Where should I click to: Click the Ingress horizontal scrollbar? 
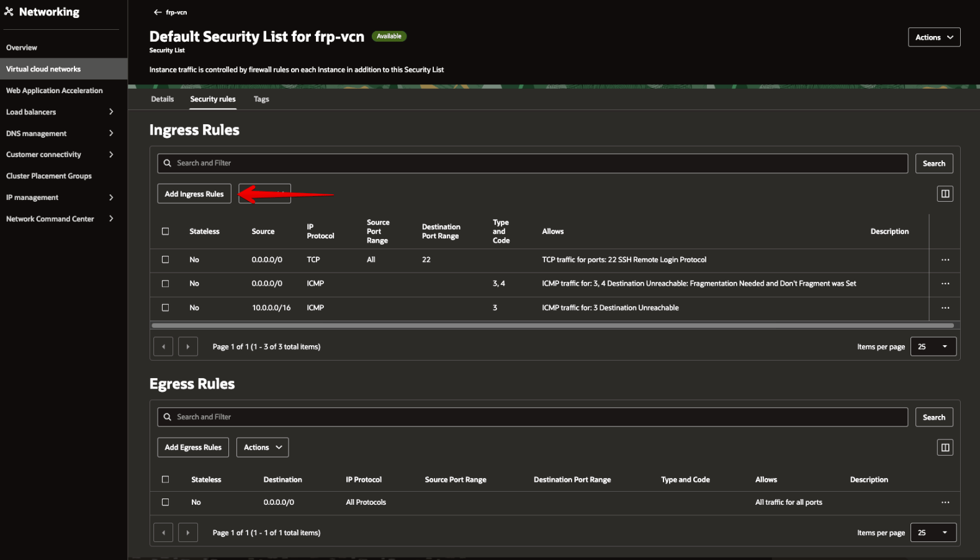tap(552, 325)
